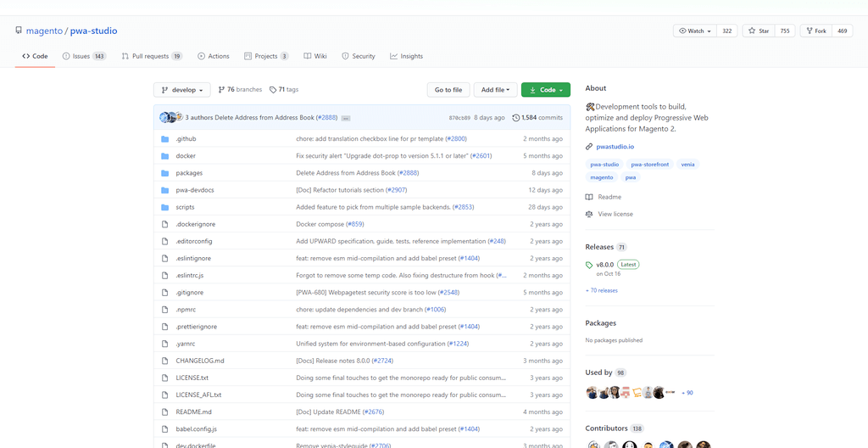The height and width of the screenshot is (448, 868).
Task: Open the View license link
Action: pyautogui.click(x=615, y=214)
